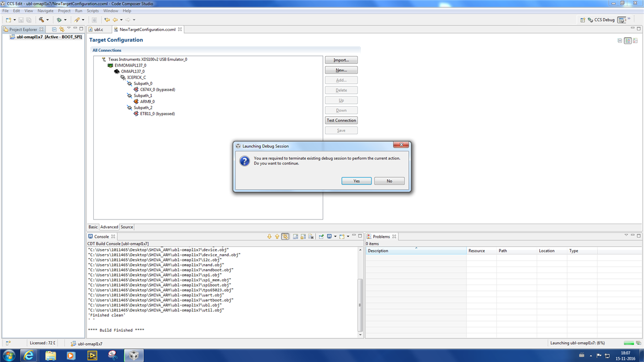644x362 pixels.
Task: Click the Console scroll-up arrow icon
Action: [x=277, y=237]
